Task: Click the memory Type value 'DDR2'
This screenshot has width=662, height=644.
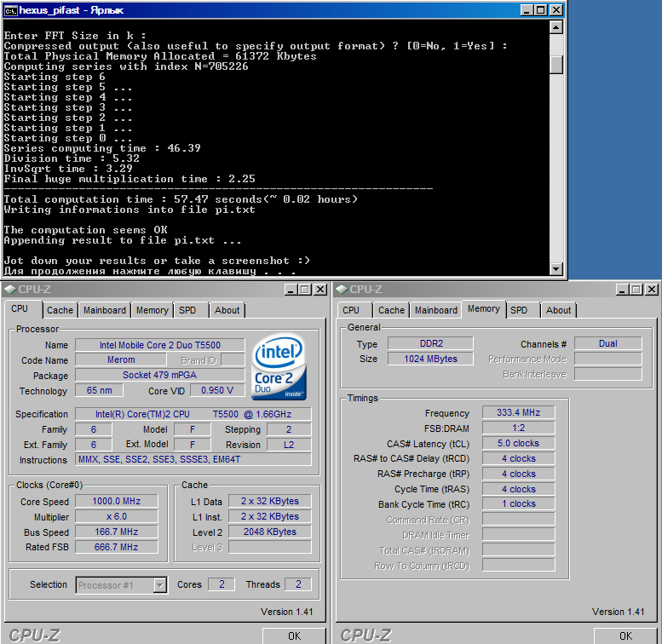Action: [x=430, y=343]
